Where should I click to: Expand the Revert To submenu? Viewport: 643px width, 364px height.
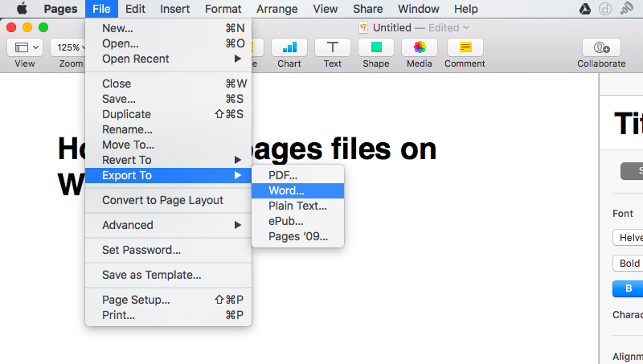coord(168,160)
